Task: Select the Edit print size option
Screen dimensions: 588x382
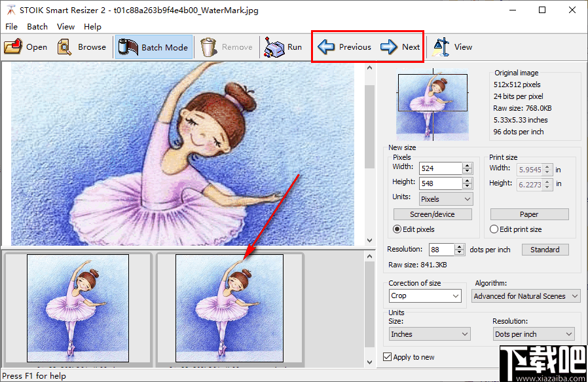Action: click(494, 229)
